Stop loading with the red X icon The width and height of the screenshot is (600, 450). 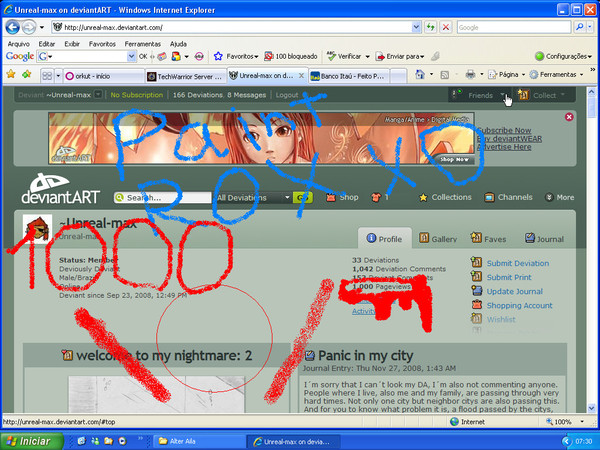(x=446, y=27)
